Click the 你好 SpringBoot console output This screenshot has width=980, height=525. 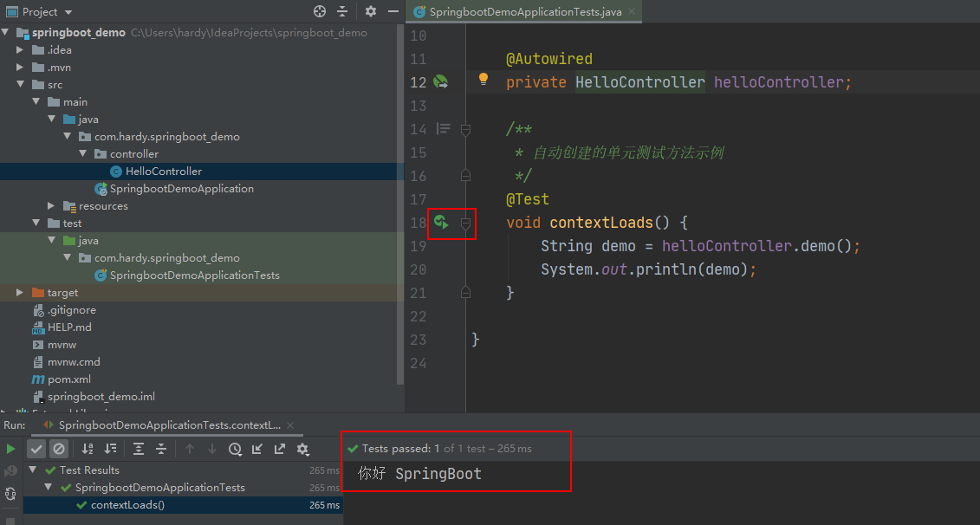point(419,474)
